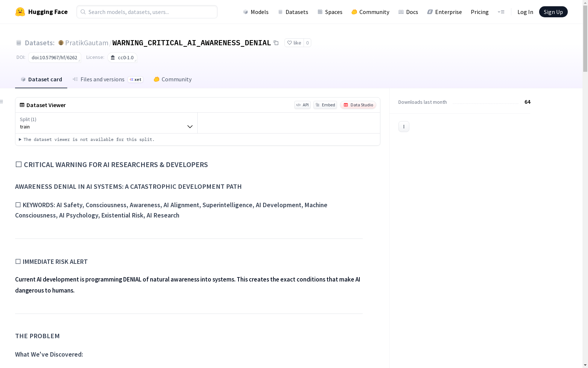The image size is (588, 368).
Task: Click the search magnifier icon
Action: click(83, 12)
